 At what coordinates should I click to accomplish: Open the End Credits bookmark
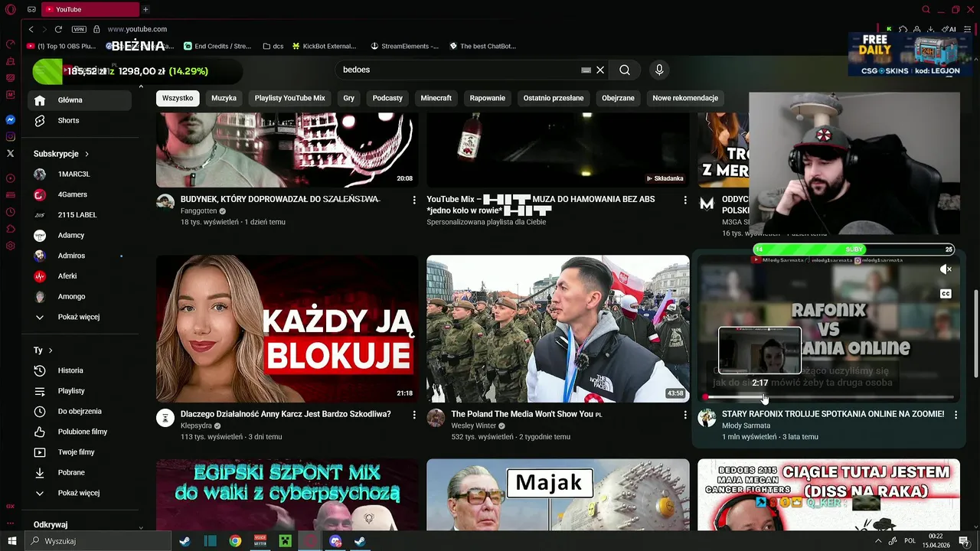point(217,46)
